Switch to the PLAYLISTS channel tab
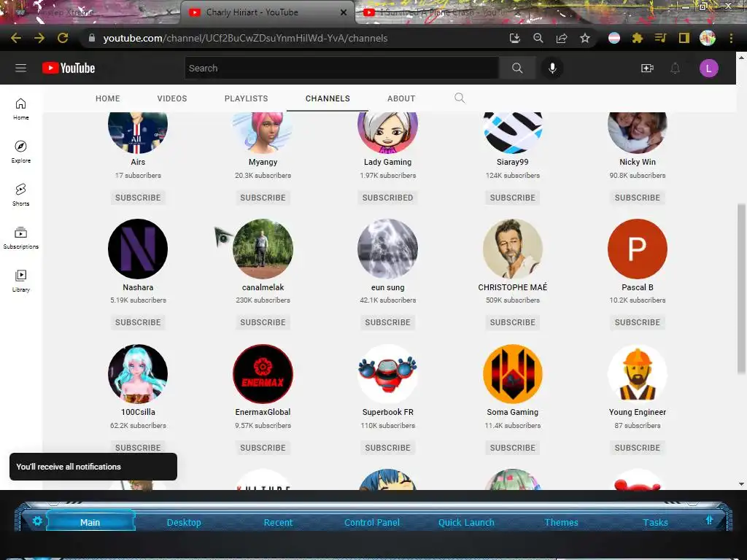747x560 pixels. 247,98
